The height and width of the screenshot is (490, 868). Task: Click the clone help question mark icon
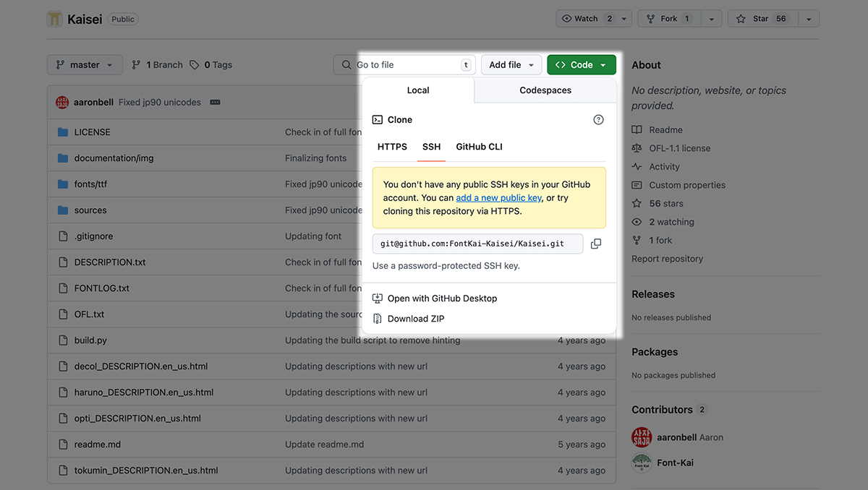click(x=598, y=120)
